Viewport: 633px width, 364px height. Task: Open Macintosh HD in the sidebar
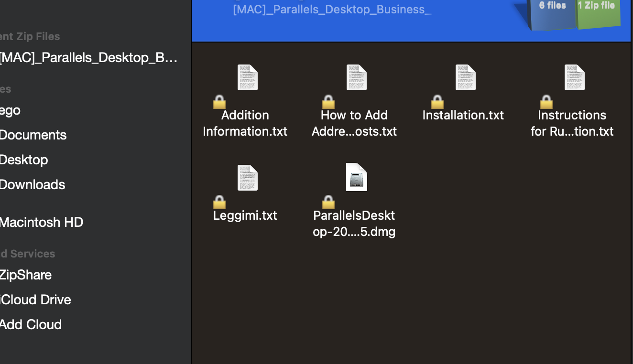point(42,223)
